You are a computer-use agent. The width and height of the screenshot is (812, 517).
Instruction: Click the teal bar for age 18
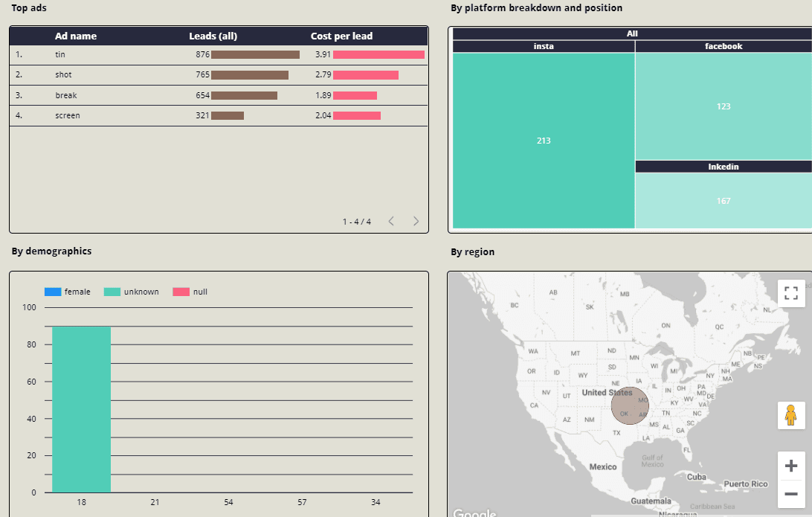coord(81,409)
